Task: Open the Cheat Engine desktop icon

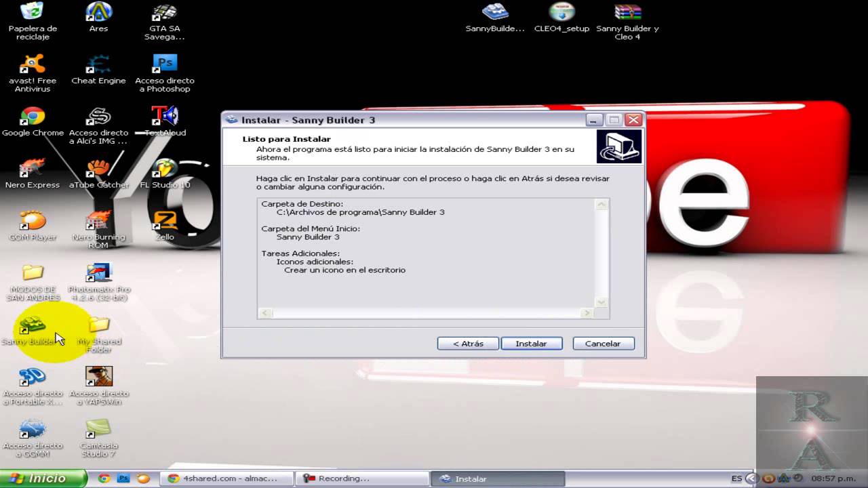Action: tap(98, 70)
